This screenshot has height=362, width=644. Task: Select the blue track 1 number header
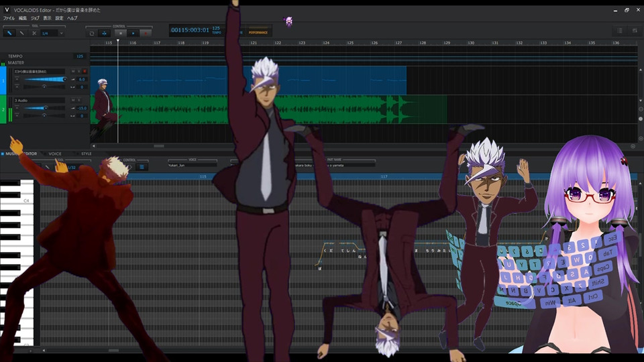[x=3, y=80]
